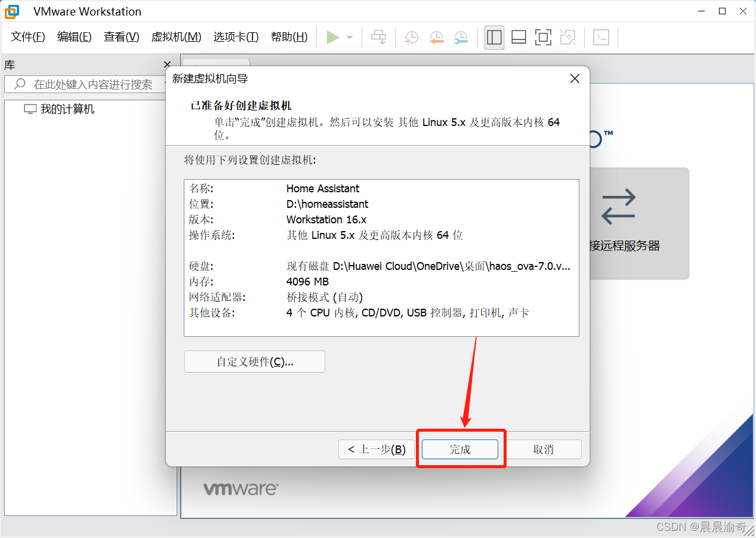
Task: Open the 虚拟机(M) menu
Action: 176,37
